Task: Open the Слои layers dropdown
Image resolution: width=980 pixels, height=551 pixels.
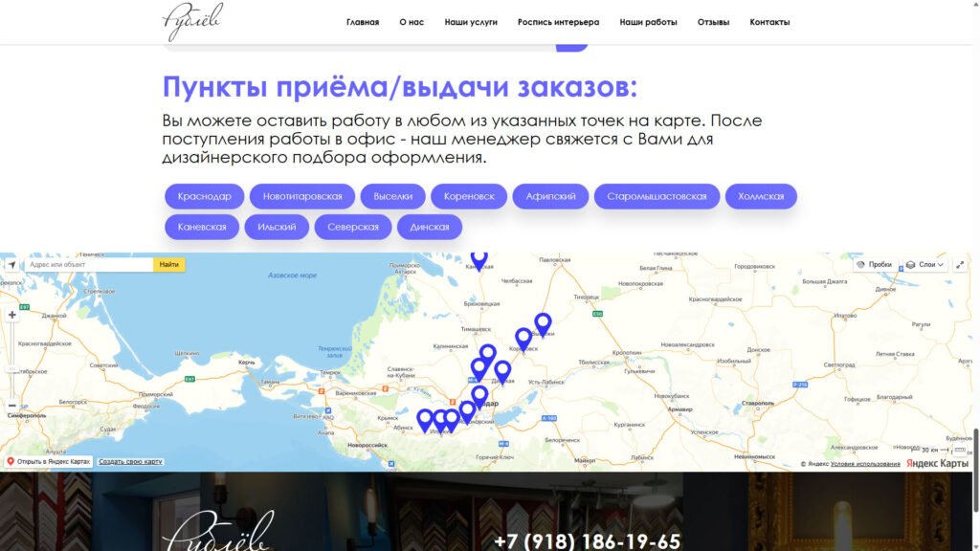Action: click(x=925, y=265)
